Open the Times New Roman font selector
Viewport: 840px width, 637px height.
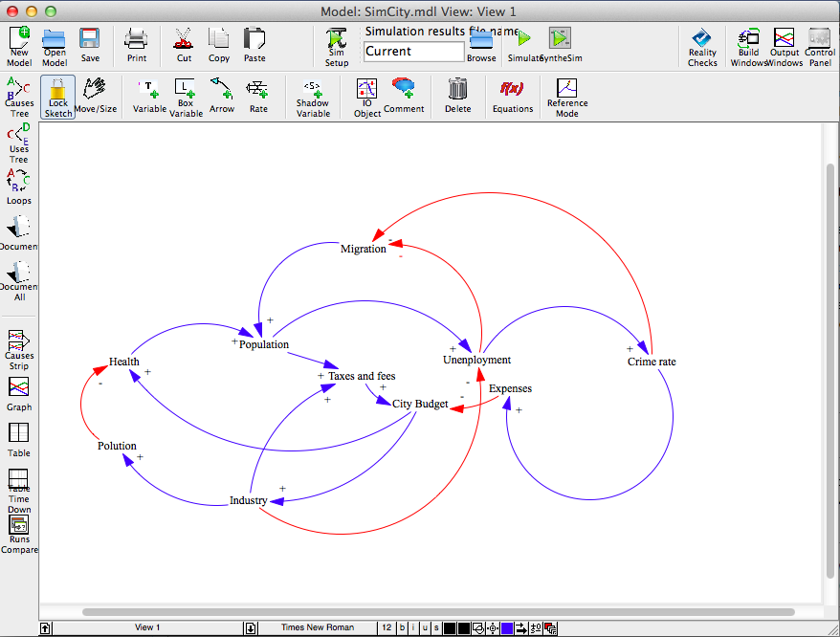coord(317,627)
